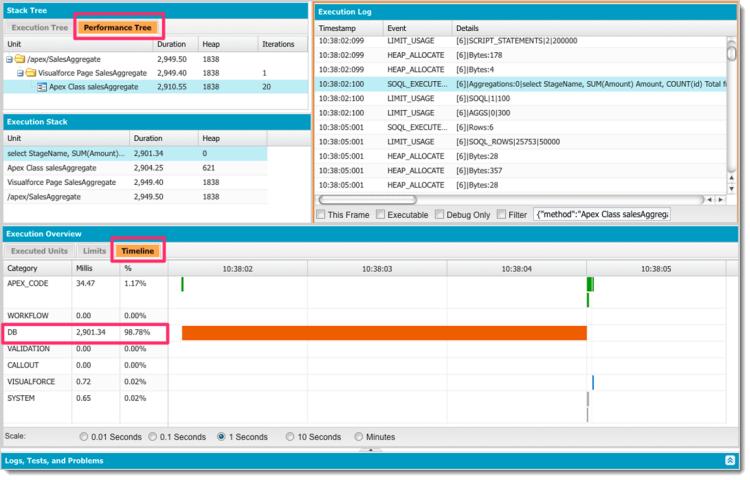The height and width of the screenshot is (480, 750).
Task: Open the Limits tab
Action: (94, 250)
